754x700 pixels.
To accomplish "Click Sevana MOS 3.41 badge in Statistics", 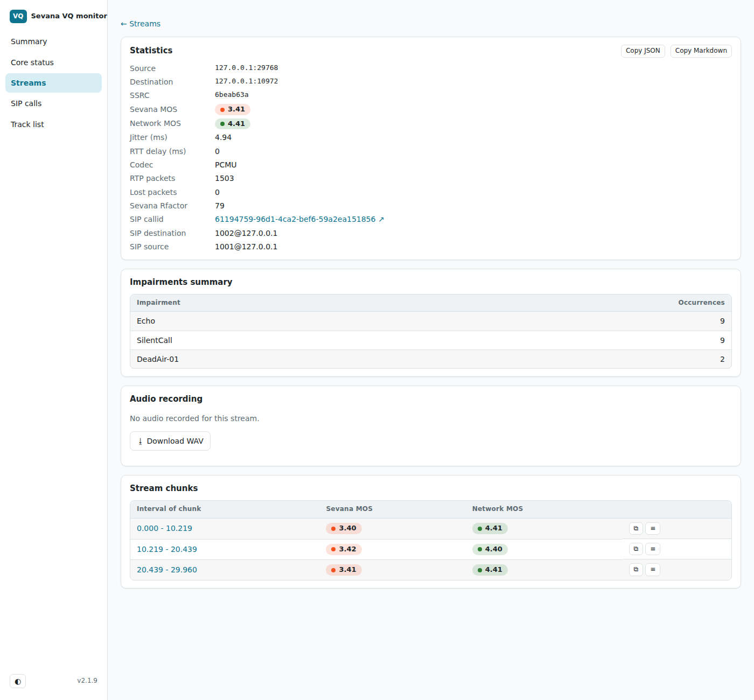I will [233, 109].
